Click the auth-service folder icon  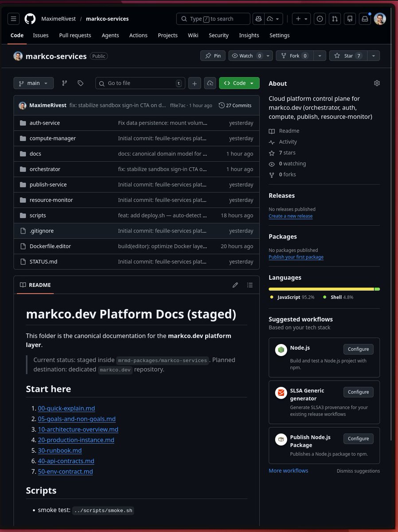click(x=23, y=123)
